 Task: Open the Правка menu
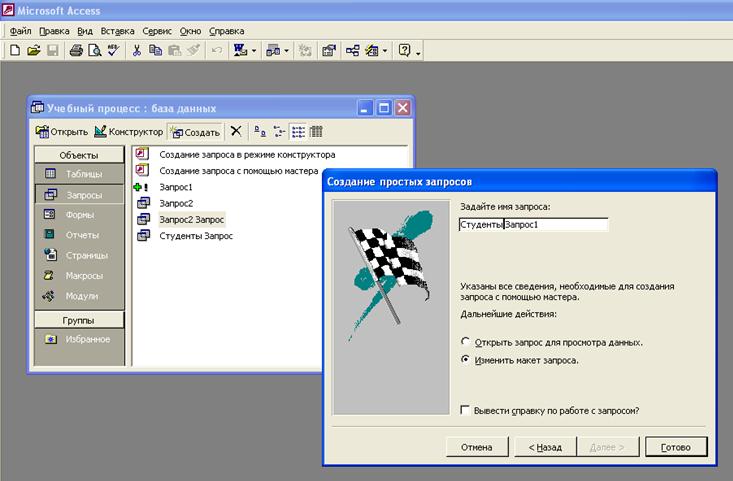click(54, 31)
